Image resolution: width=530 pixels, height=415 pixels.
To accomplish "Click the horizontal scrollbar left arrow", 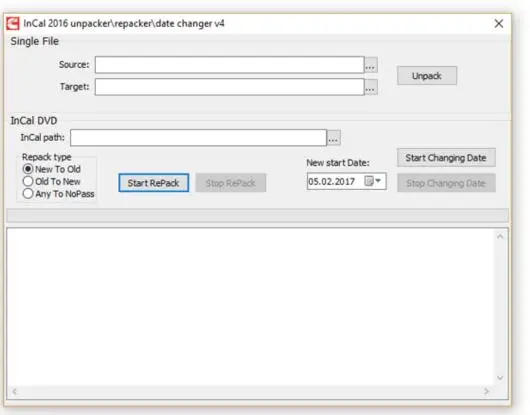I will coord(15,392).
